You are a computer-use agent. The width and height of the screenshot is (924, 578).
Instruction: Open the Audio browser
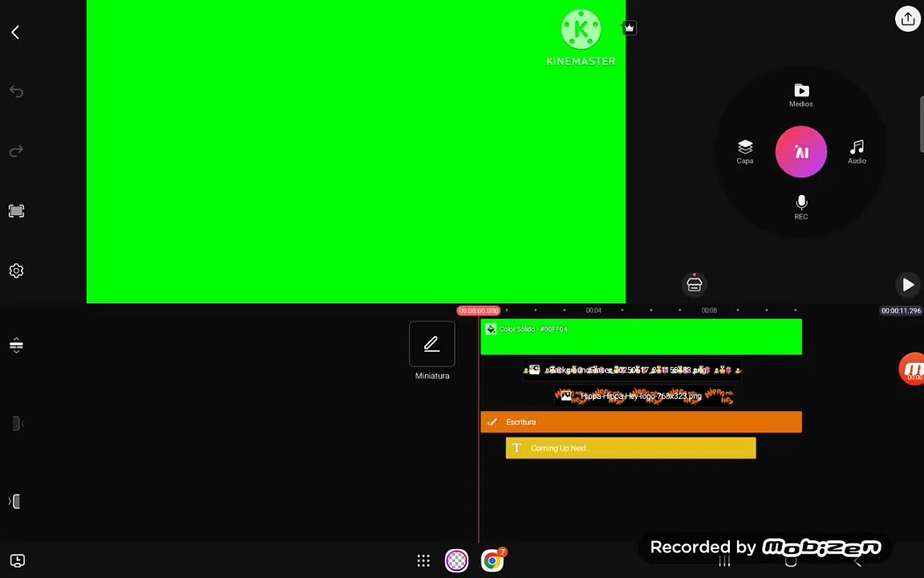(x=857, y=152)
